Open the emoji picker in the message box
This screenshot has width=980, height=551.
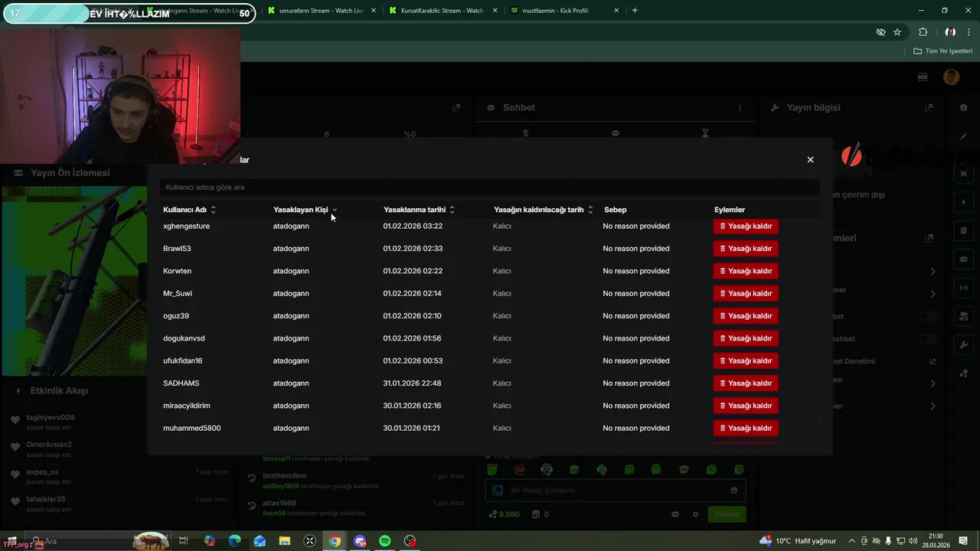point(734,491)
